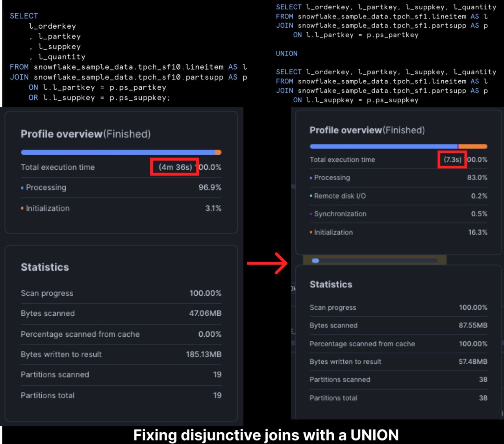Viewport: 504px width, 444px height.
Task: Click the "0.2%" Remote disk I/O value
Action: 479,196
